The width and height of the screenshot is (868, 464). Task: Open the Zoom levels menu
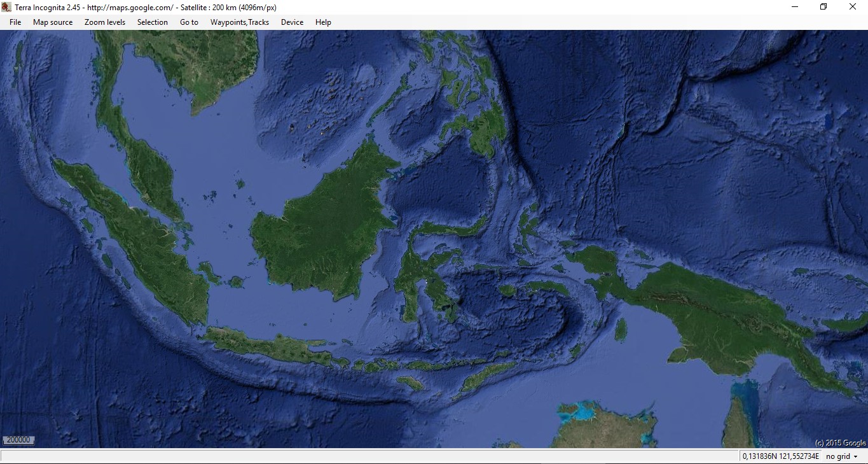(x=105, y=22)
